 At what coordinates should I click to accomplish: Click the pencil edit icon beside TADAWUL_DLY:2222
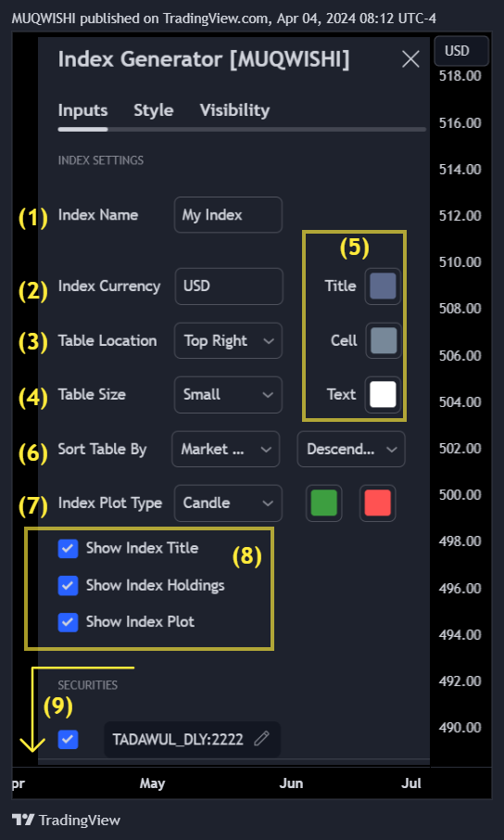pyautogui.click(x=261, y=739)
